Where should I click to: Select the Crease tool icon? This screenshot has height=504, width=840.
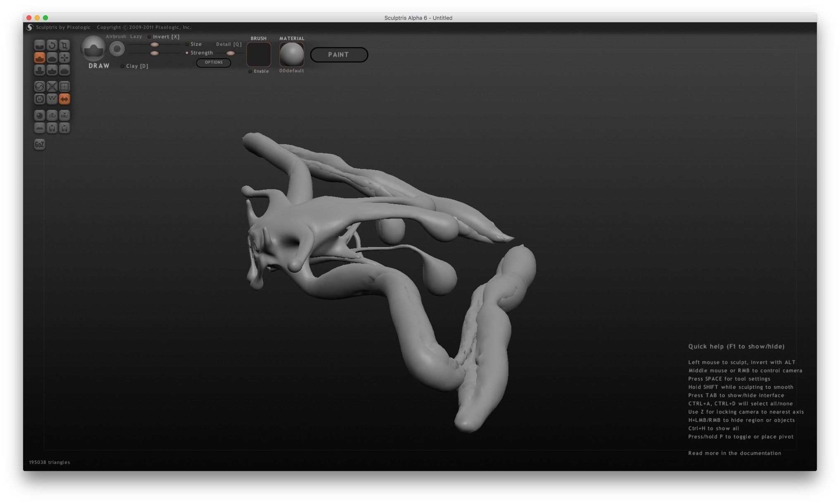(39, 45)
